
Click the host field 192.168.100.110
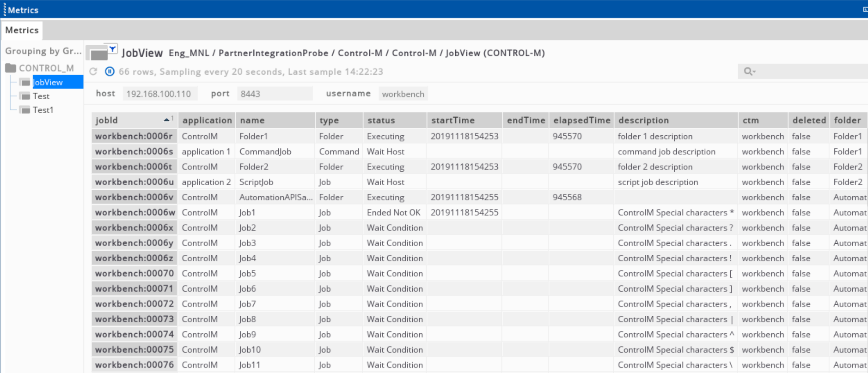coord(159,94)
